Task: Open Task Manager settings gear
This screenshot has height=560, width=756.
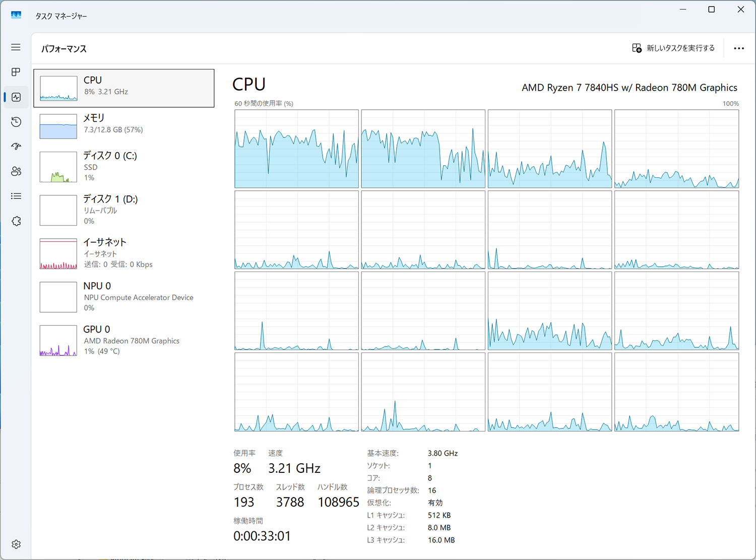Action: point(16,544)
